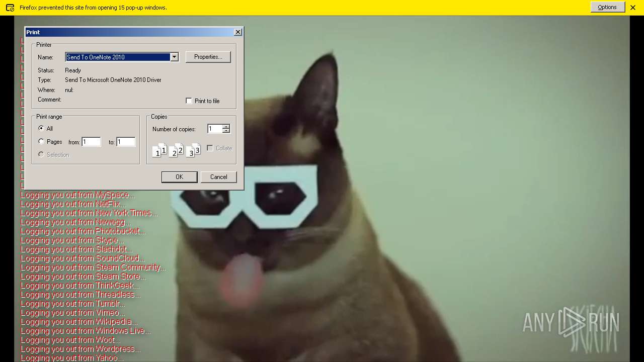Click 'Logging you out from SoundCloud...' text
The image size is (644, 362).
point(83,258)
